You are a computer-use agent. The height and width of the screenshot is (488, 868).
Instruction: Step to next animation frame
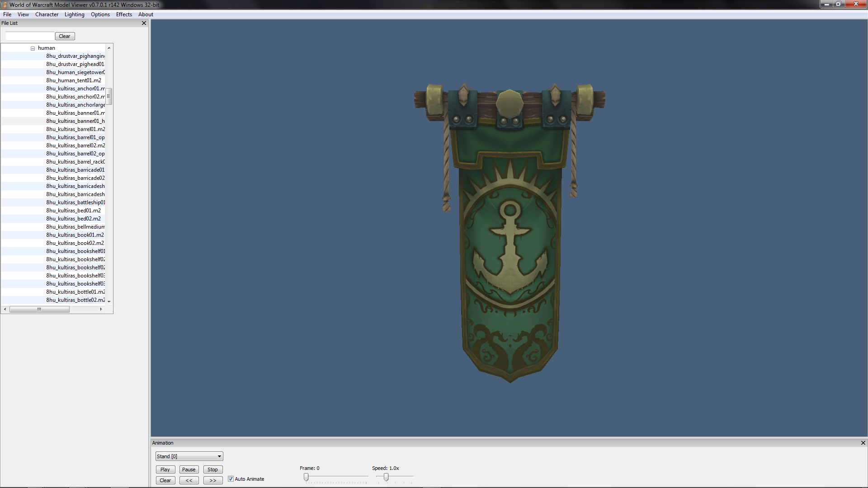[212, 480]
